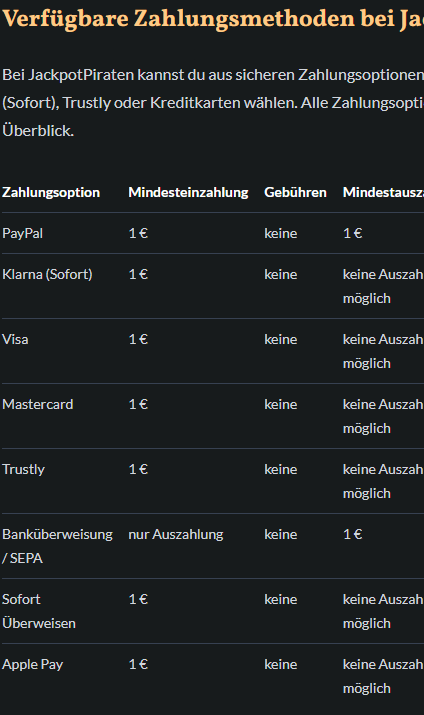Click the Apple Pay row label
Image resolution: width=424 pixels, height=715 pixels.
coord(32,664)
